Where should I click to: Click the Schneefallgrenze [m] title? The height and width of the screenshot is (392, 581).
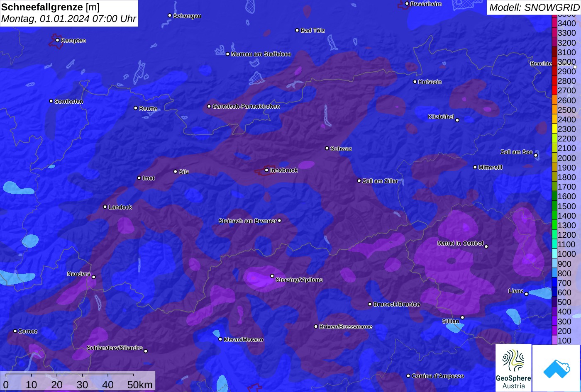pyautogui.click(x=50, y=7)
